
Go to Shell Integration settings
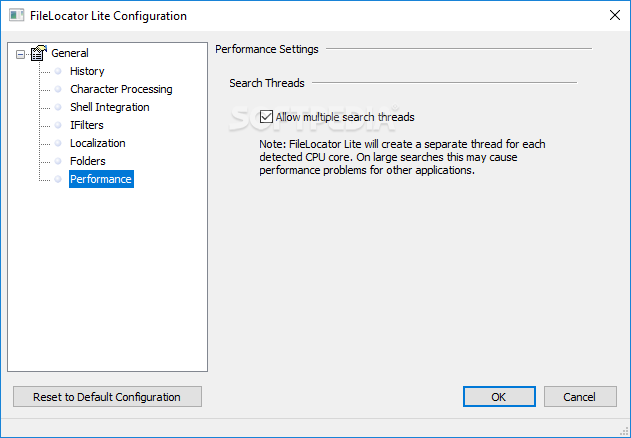(109, 107)
